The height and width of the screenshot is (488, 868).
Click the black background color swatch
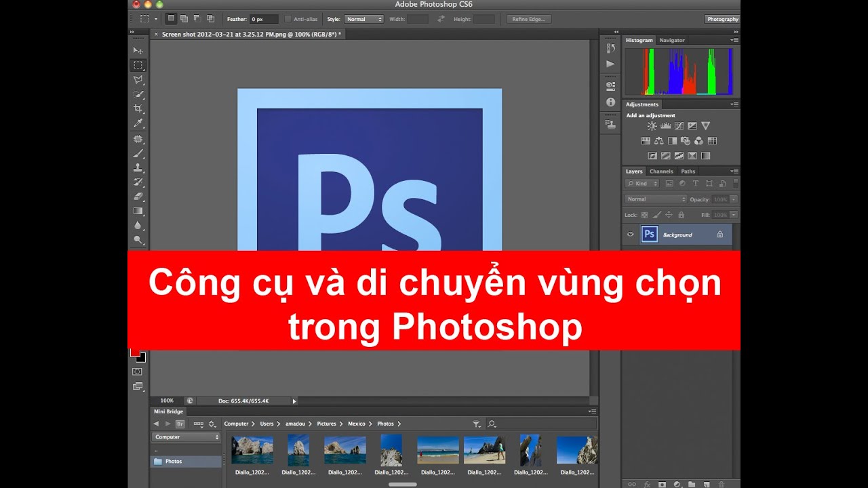coord(142,358)
